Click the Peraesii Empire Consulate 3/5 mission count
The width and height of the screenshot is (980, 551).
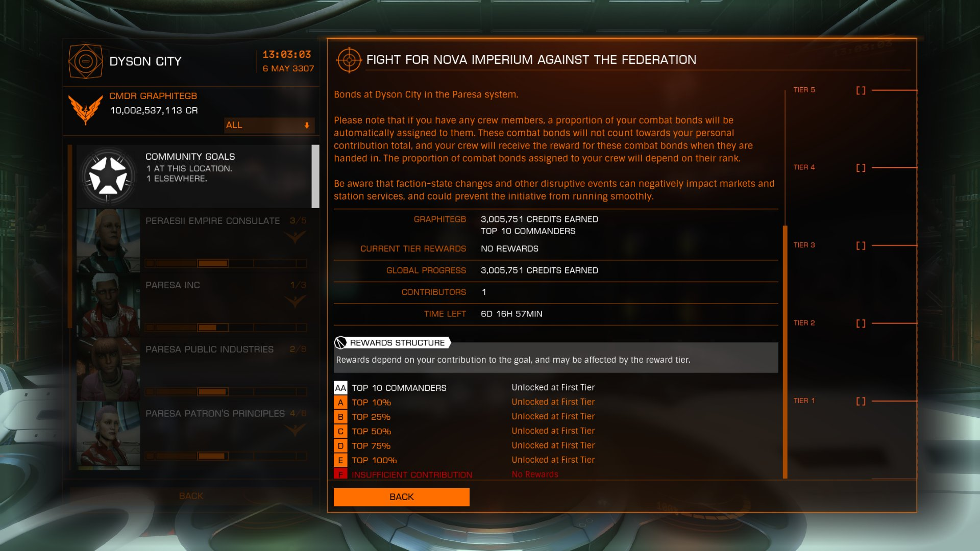click(298, 221)
